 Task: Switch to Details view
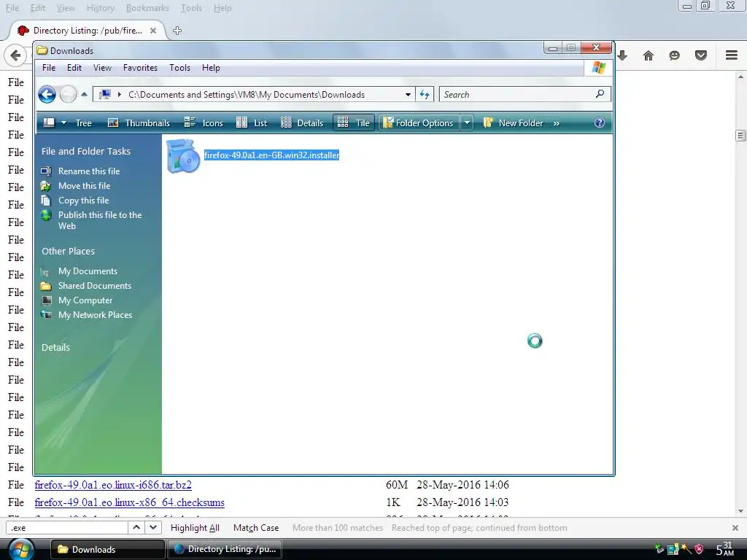pos(302,122)
